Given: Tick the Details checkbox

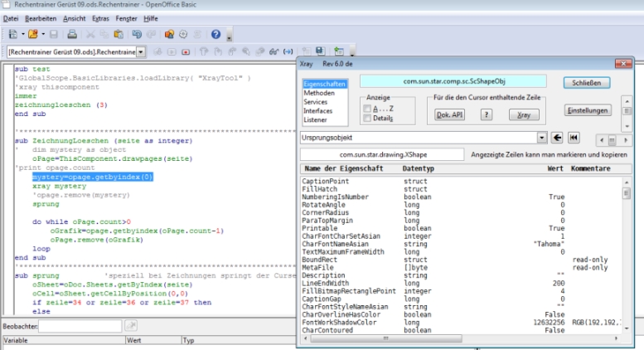Looking at the screenshot, I should tap(368, 119).
